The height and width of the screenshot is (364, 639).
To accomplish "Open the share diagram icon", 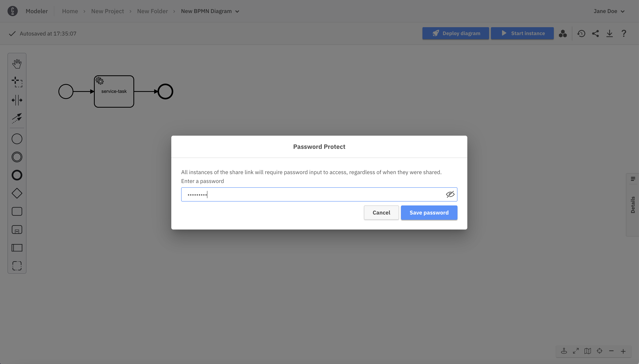I will pyautogui.click(x=595, y=34).
